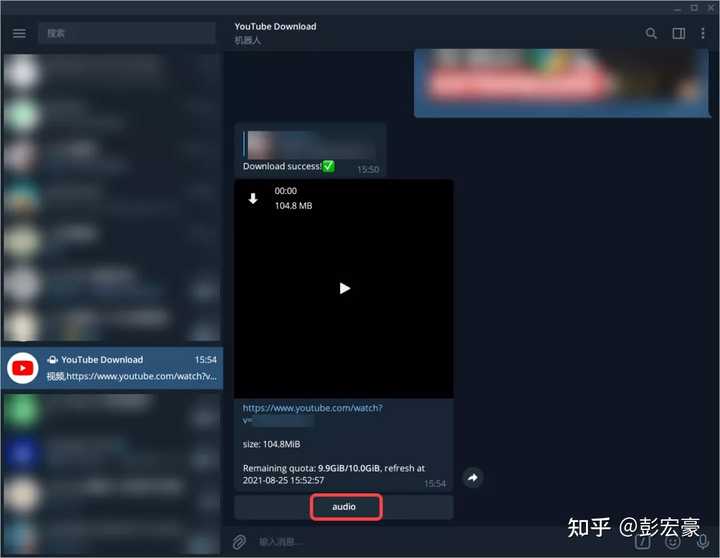Attach a file with paperclip icon

[239, 542]
